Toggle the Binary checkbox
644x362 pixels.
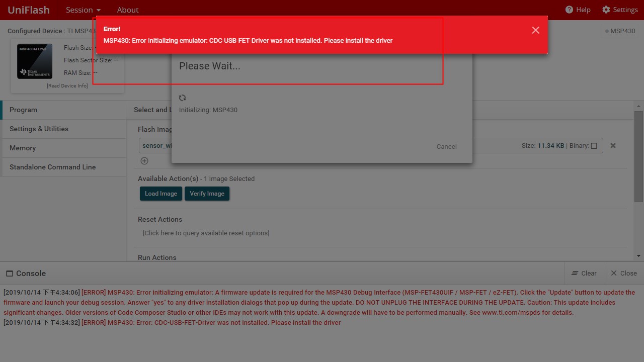pyautogui.click(x=594, y=146)
